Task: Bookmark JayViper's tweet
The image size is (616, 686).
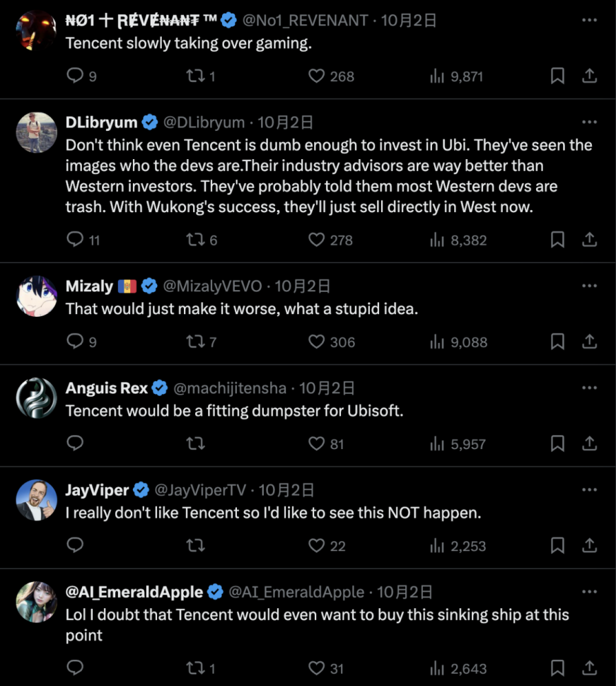Action: point(557,545)
